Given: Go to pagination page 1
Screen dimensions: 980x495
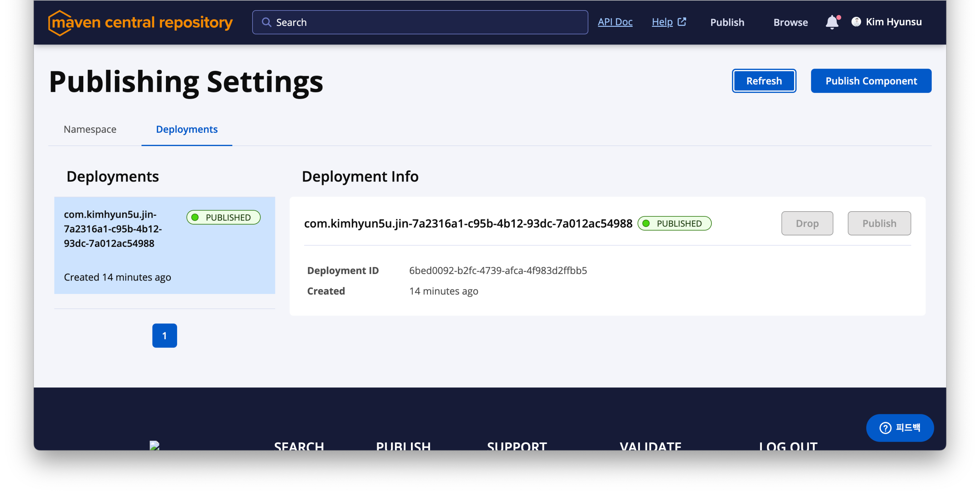Looking at the screenshot, I should coord(164,335).
